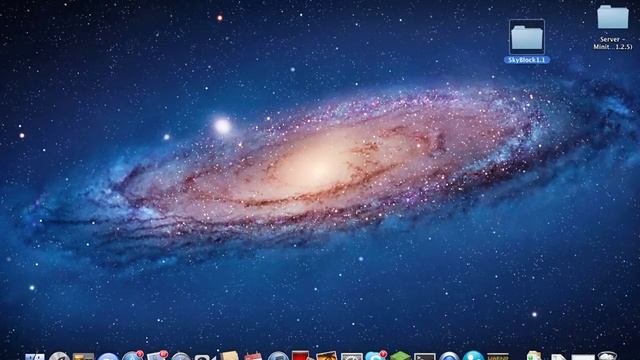The image size is (640, 360).
Task: Select the SkyBlock1.1 folder icon on desktop
Action: [x=527, y=37]
